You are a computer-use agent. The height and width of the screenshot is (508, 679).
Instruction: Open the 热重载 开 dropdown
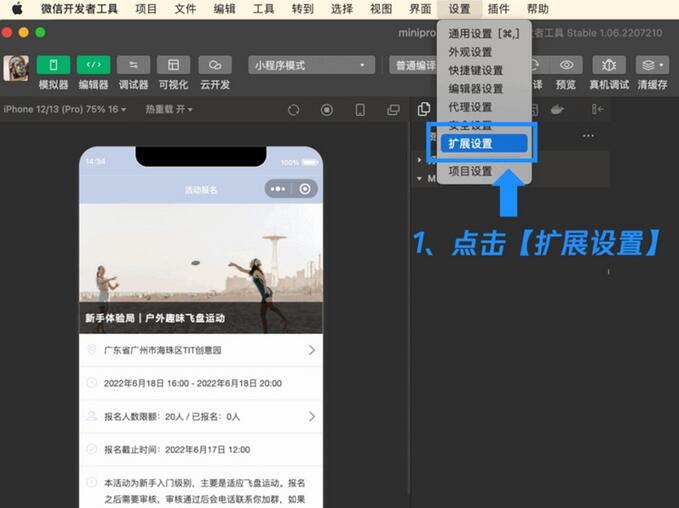tap(169, 109)
